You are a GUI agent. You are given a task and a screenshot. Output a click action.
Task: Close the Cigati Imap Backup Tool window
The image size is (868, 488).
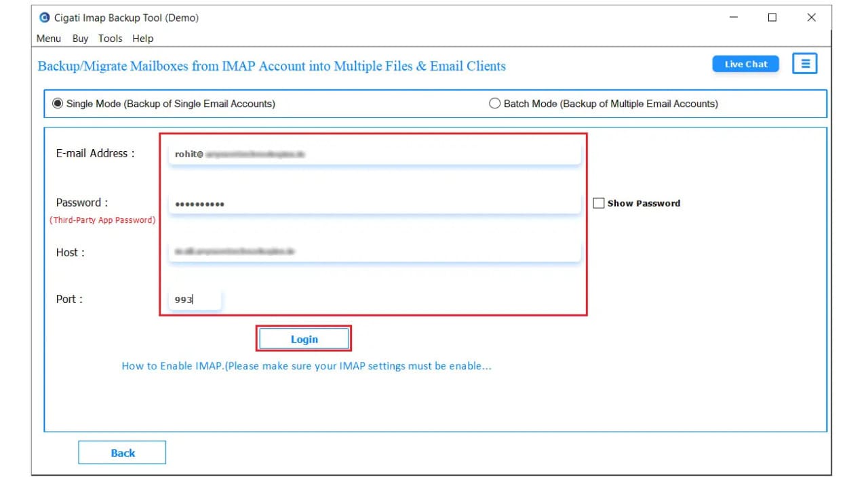tap(811, 18)
